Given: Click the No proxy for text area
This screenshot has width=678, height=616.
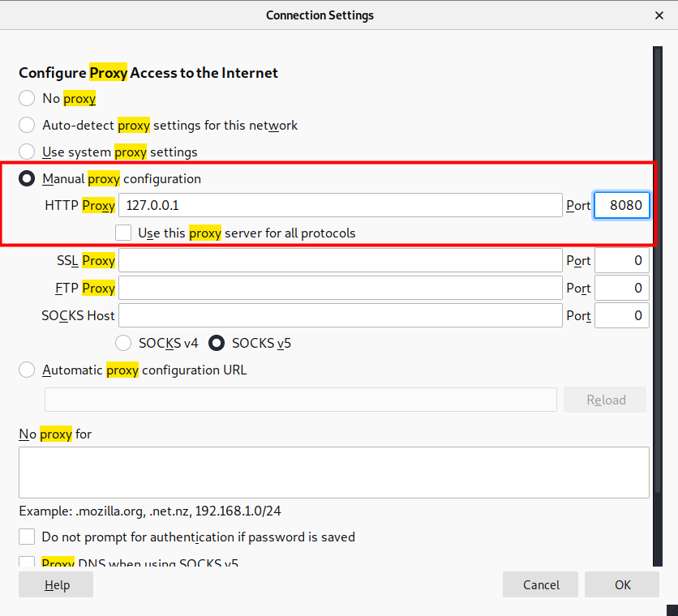Looking at the screenshot, I should click(334, 472).
